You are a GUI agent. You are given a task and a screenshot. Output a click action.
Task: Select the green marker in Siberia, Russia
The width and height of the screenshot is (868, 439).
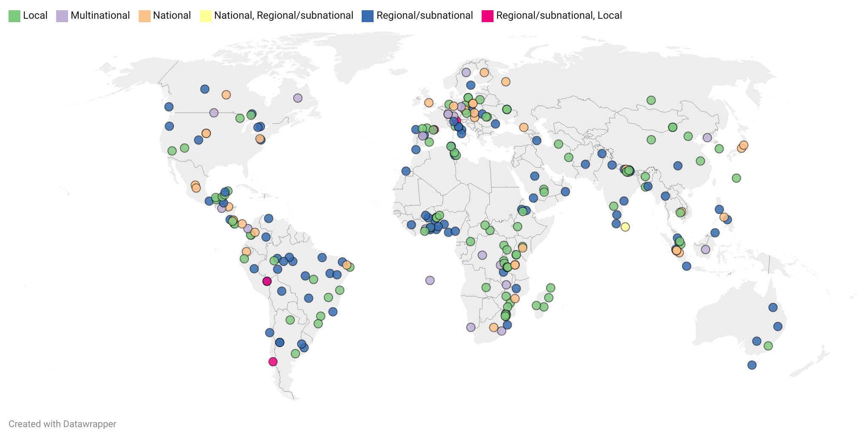pyautogui.click(x=651, y=100)
